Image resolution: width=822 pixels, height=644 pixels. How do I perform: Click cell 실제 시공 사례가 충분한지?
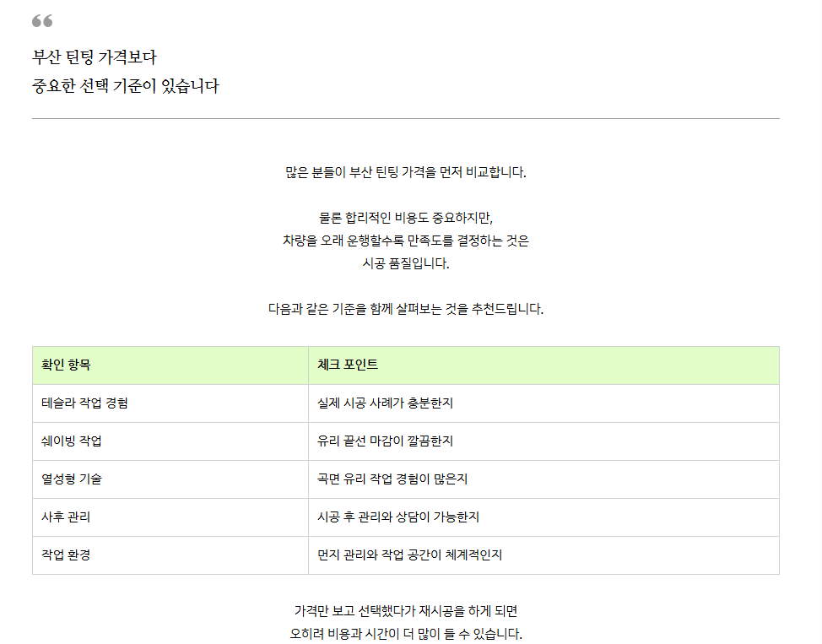543,403
